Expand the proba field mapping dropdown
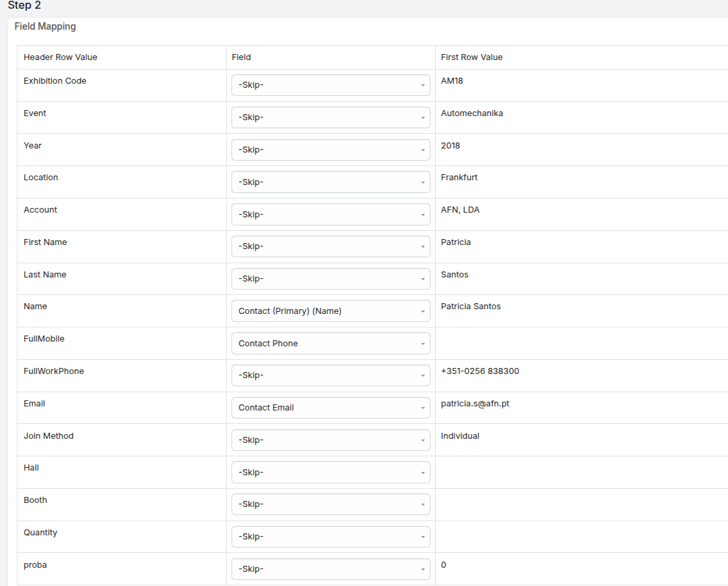Viewport: 728px width, 586px height. (331, 569)
